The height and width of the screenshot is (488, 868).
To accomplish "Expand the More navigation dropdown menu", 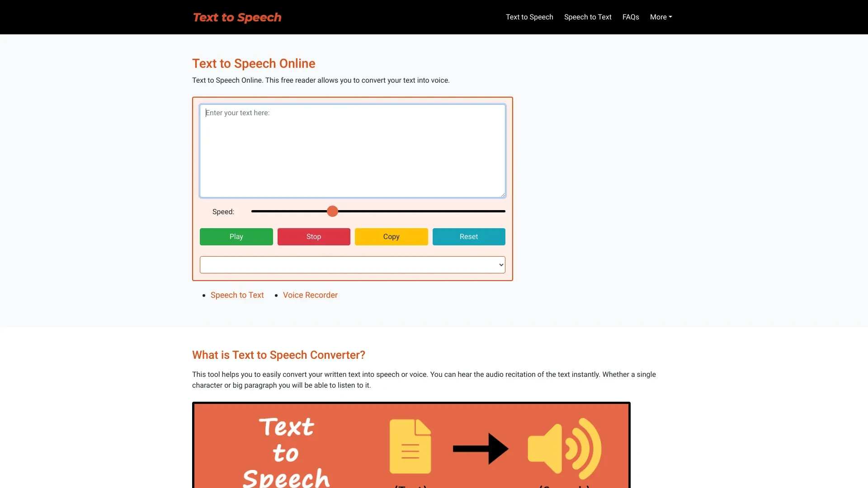I will point(661,17).
